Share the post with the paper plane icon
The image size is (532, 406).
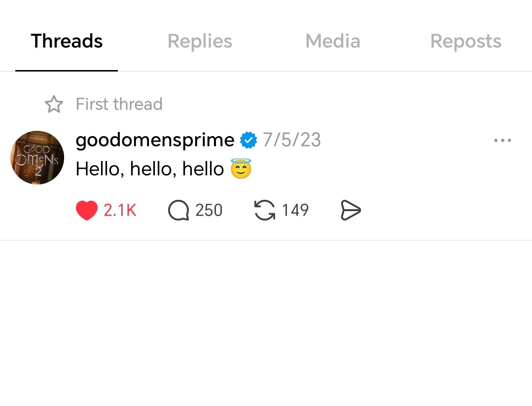[351, 211]
